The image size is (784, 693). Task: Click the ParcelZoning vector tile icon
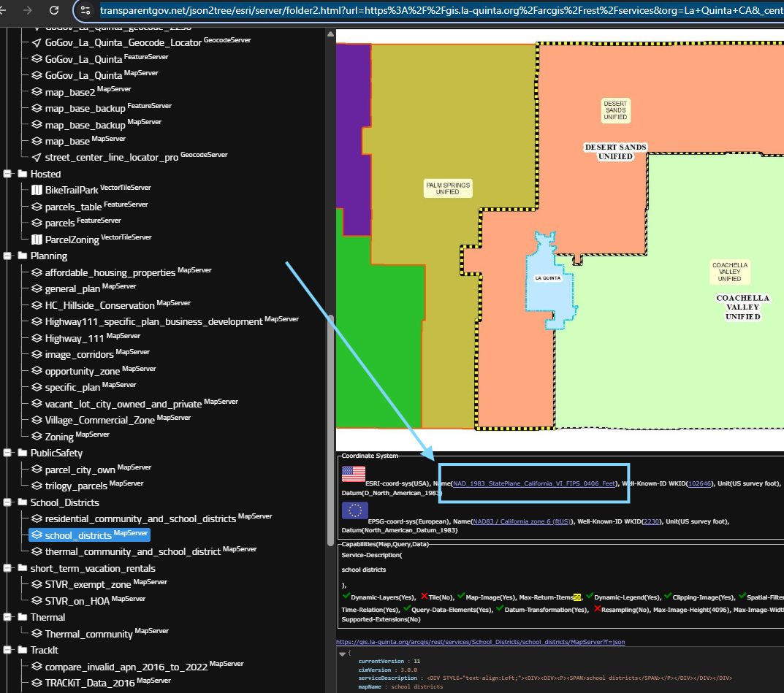(37, 240)
